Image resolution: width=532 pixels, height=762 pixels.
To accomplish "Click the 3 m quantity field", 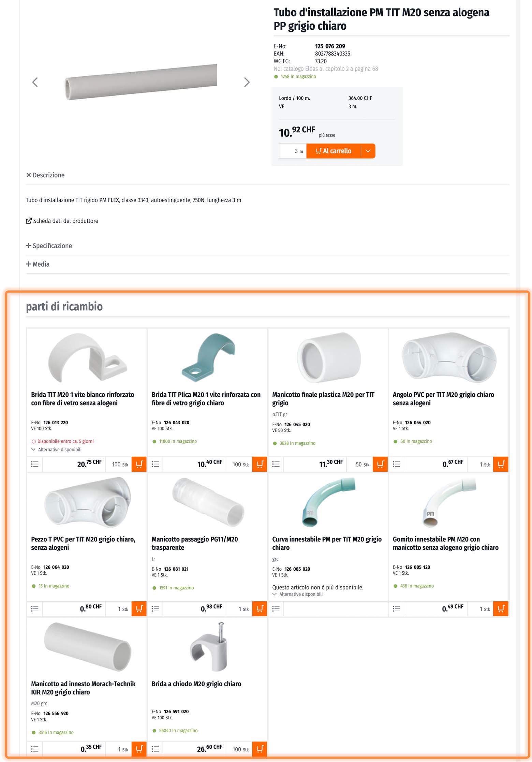I will [293, 151].
